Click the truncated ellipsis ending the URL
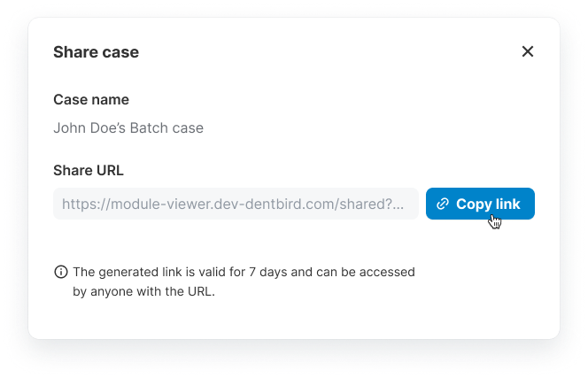Image resolution: width=588 pixels, height=378 pixels. [398, 204]
